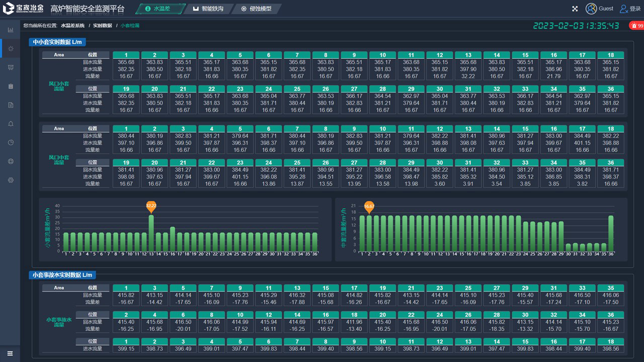The image size is (644, 362).
Task: Click the 414.99 return-flow cell
Action: tap(240, 322)
